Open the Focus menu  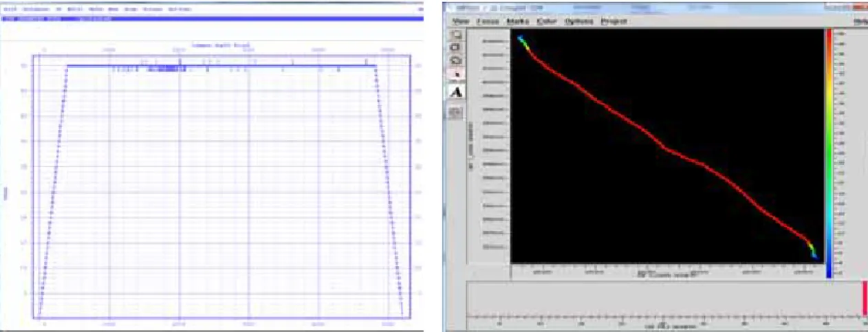click(488, 21)
